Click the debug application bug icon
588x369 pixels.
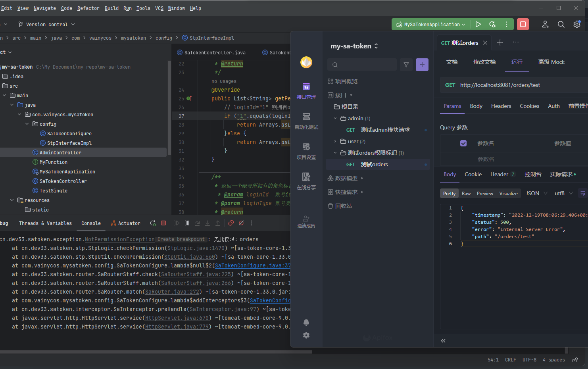click(492, 24)
